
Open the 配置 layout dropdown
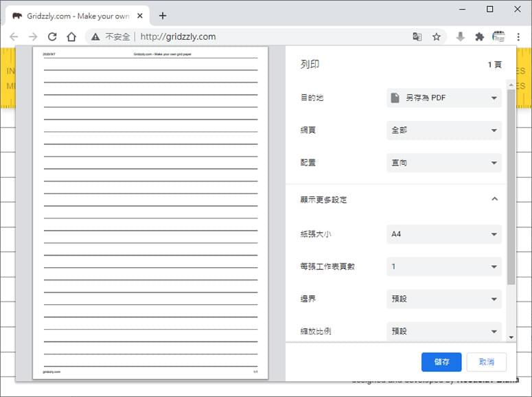443,163
